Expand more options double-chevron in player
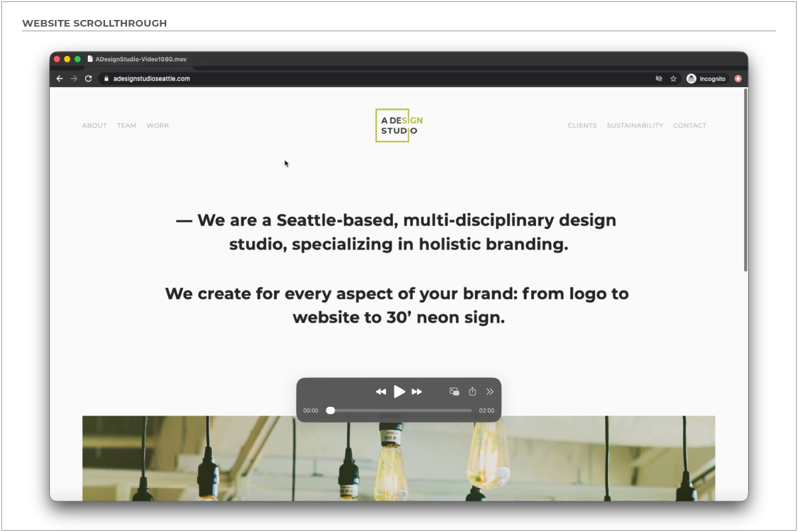Viewport: 798px width, 532px height. (490, 392)
